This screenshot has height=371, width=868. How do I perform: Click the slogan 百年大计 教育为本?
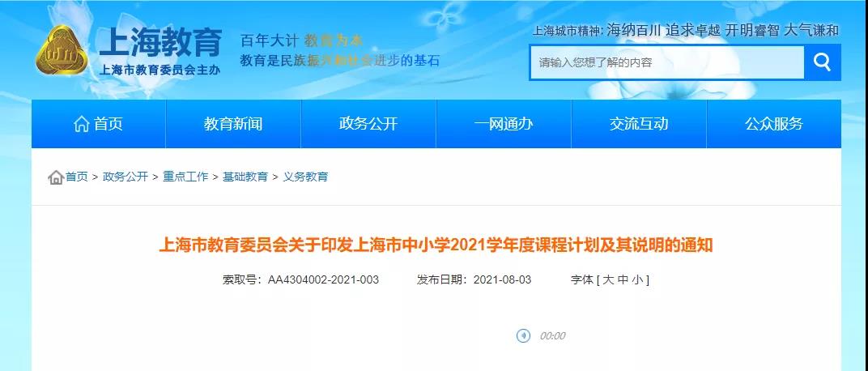tap(302, 41)
